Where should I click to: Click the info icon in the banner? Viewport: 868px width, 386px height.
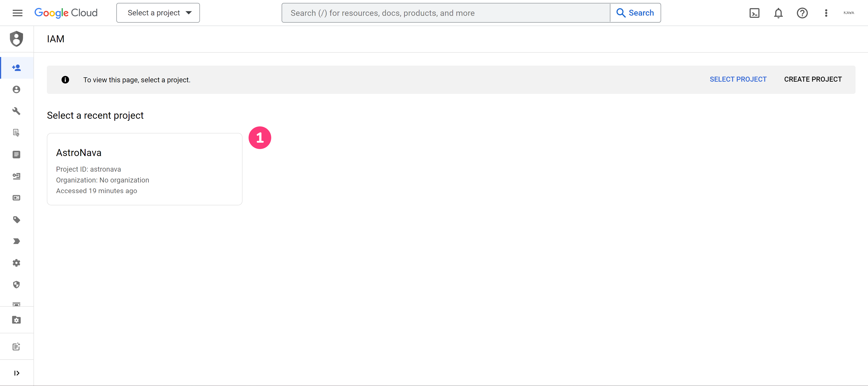(x=65, y=79)
